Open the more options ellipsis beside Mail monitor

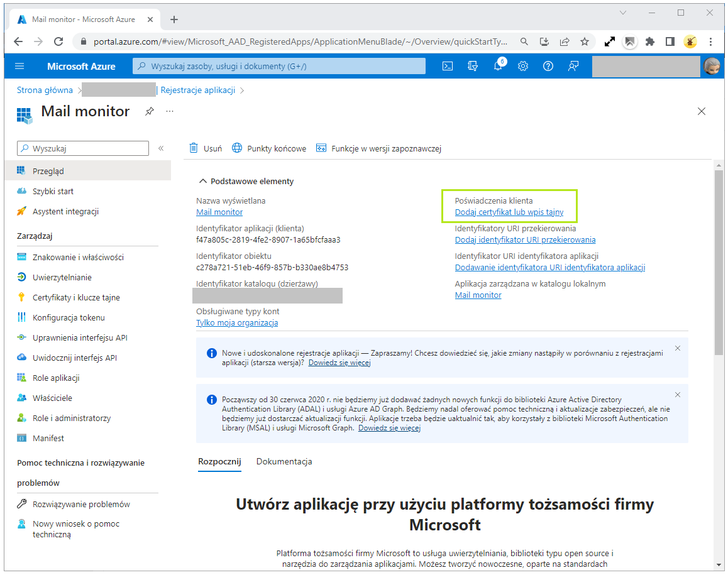click(x=170, y=111)
